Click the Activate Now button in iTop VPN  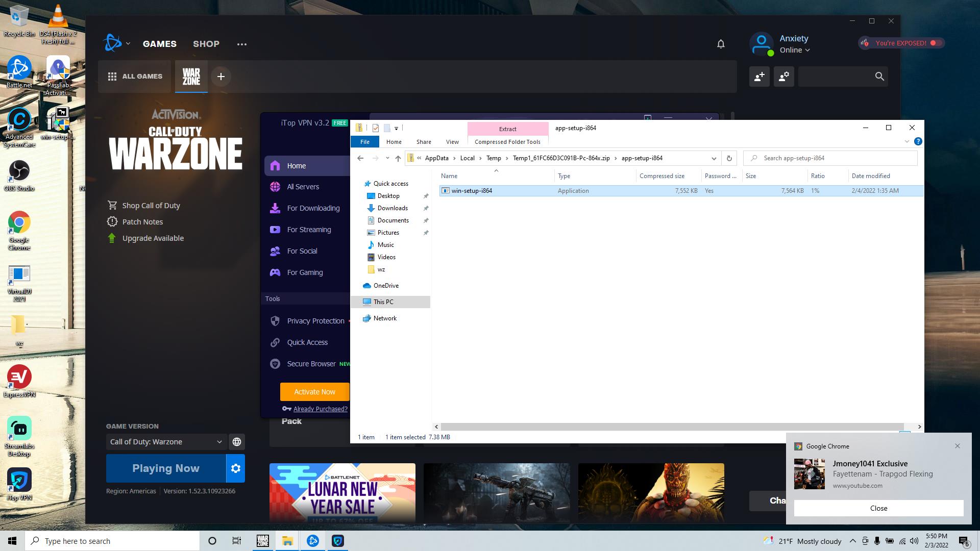(x=314, y=392)
